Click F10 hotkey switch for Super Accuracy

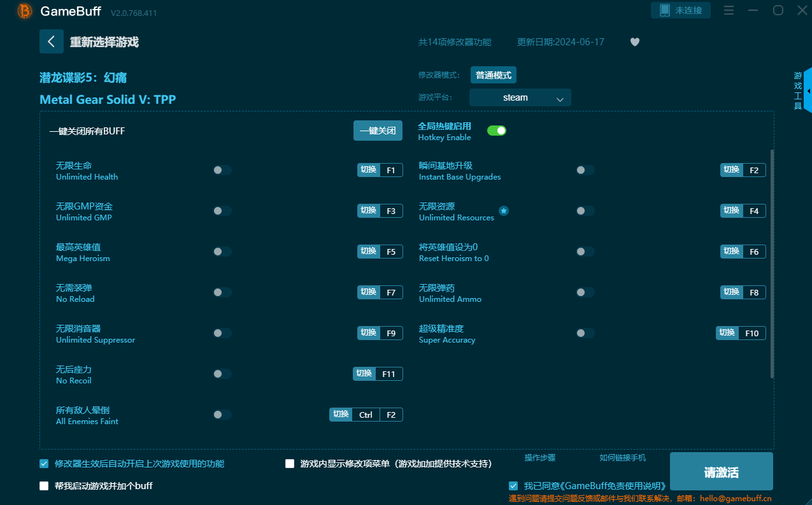point(741,333)
